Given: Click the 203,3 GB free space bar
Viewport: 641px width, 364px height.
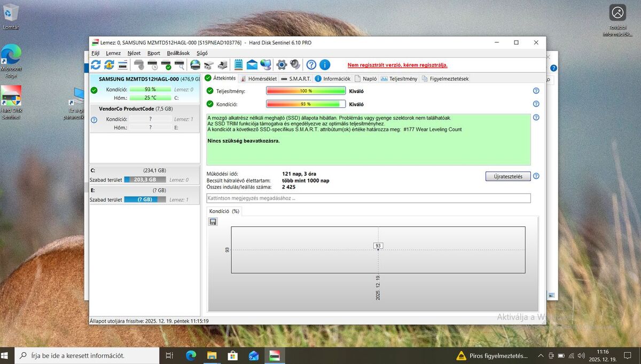Looking at the screenshot, I should tap(145, 180).
